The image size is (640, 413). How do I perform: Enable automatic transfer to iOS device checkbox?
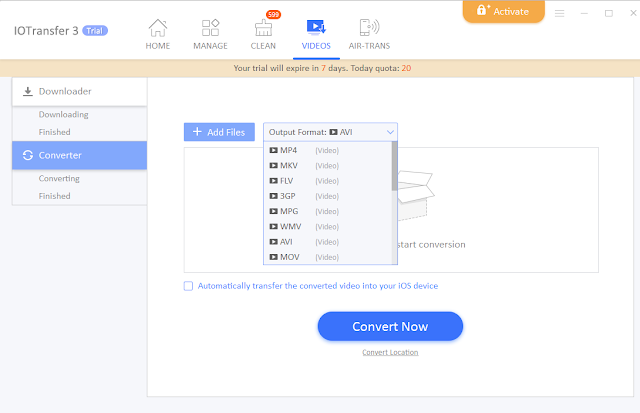[x=188, y=286]
